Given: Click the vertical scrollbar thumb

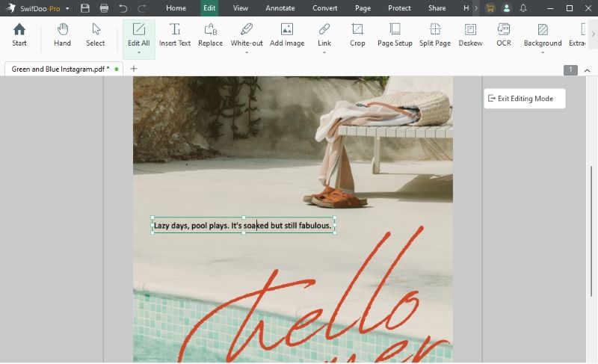Looking at the screenshot, I should [591, 232].
